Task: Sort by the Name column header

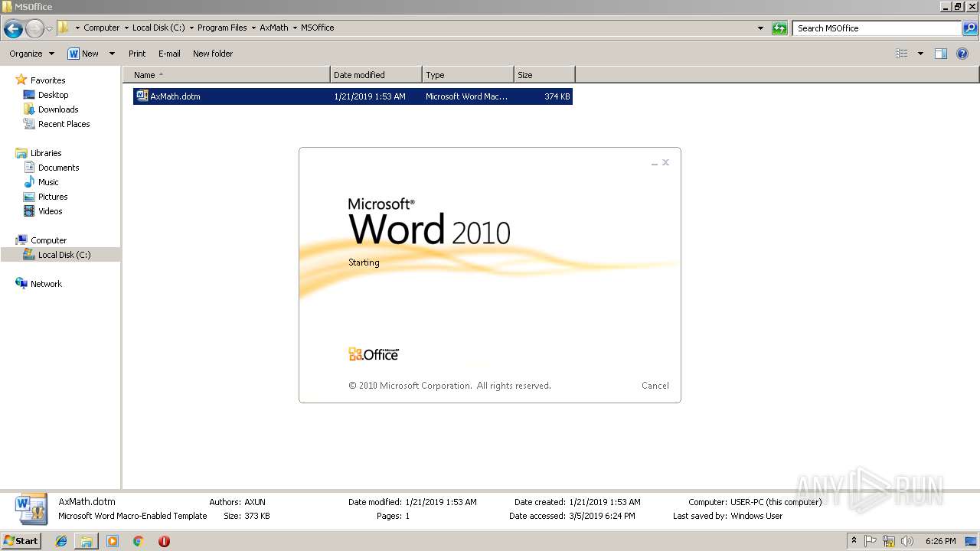Action: 226,75
